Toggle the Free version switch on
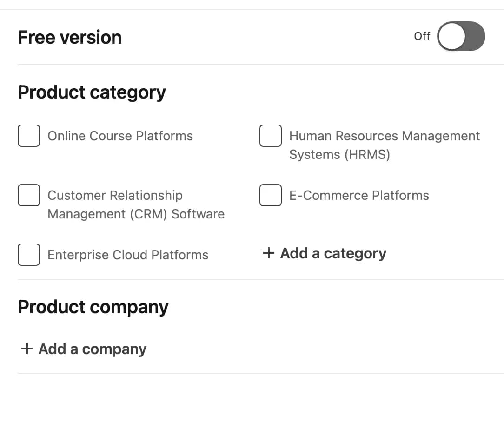 click(461, 36)
